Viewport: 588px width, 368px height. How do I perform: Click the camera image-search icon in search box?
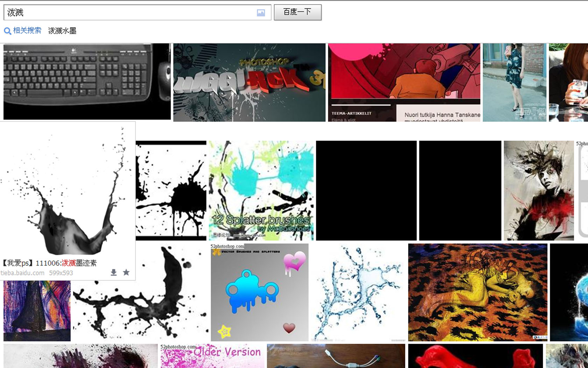[261, 13]
